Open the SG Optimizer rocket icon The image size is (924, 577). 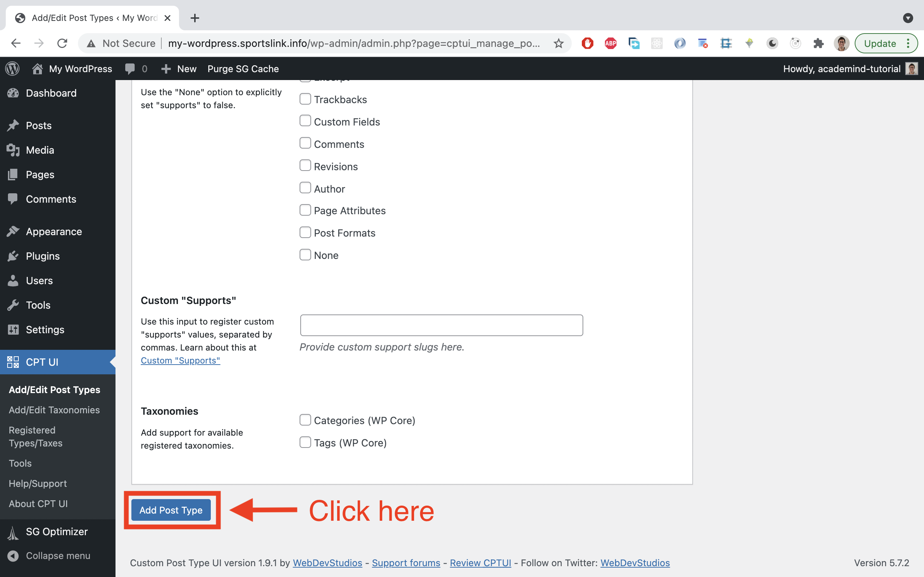[x=13, y=532]
